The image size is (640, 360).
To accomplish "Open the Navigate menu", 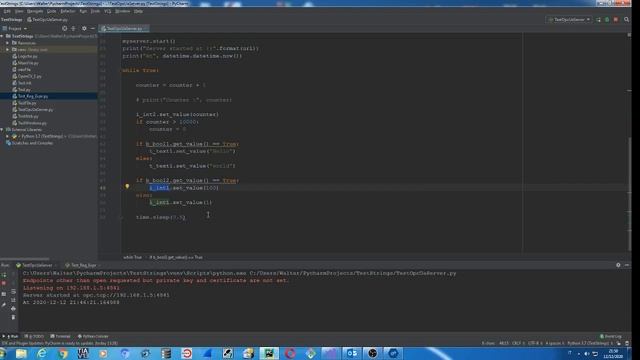I will point(35,11).
